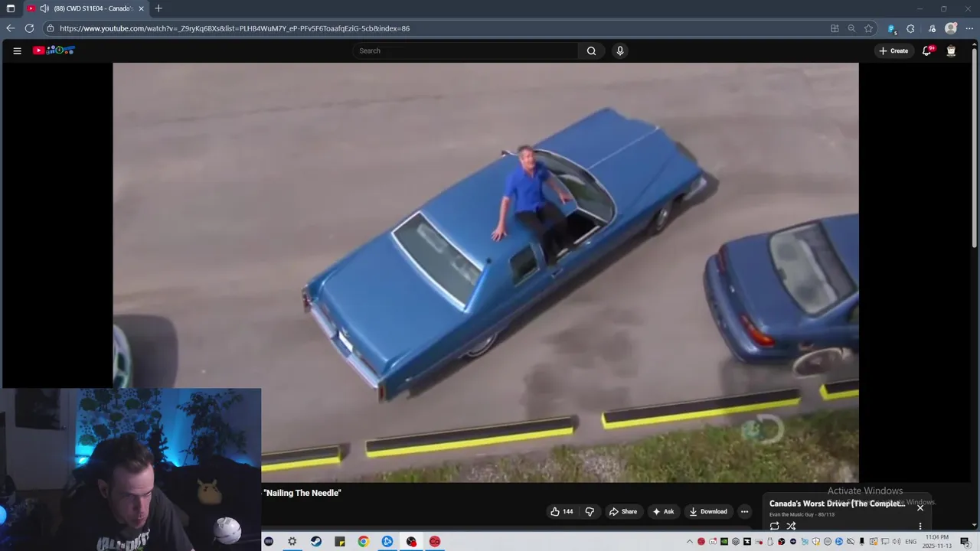980x551 pixels.
Task: Close the playlist panel with the X
Action: point(920,507)
